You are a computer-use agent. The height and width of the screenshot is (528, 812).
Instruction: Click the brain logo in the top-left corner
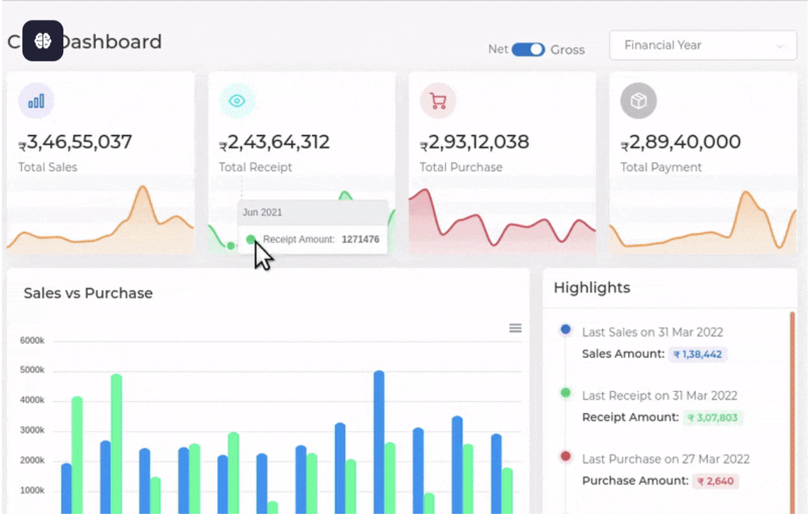[42, 40]
